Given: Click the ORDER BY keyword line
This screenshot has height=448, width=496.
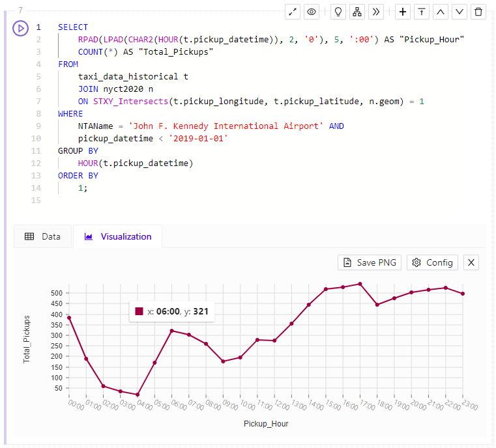Looking at the screenshot, I should click(78, 176).
